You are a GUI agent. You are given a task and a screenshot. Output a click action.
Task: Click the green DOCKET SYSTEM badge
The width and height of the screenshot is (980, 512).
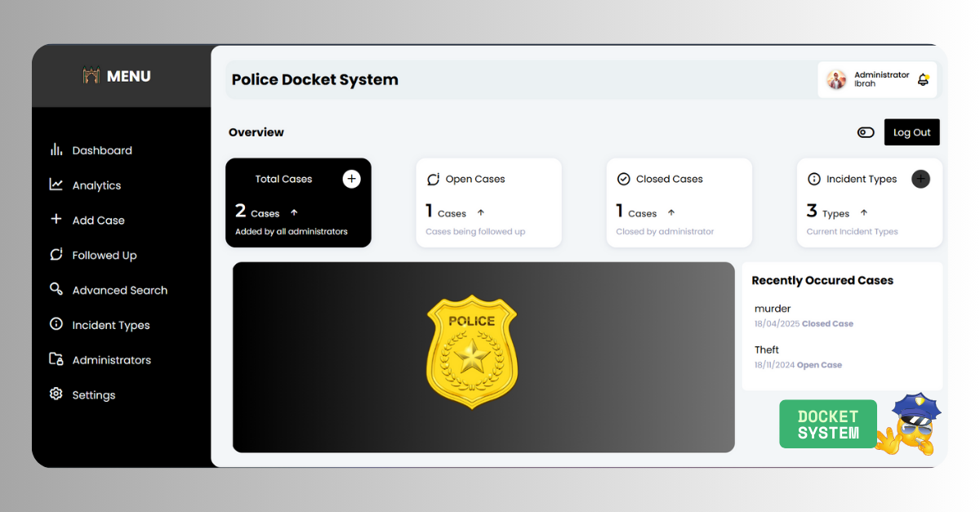click(827, 423)
